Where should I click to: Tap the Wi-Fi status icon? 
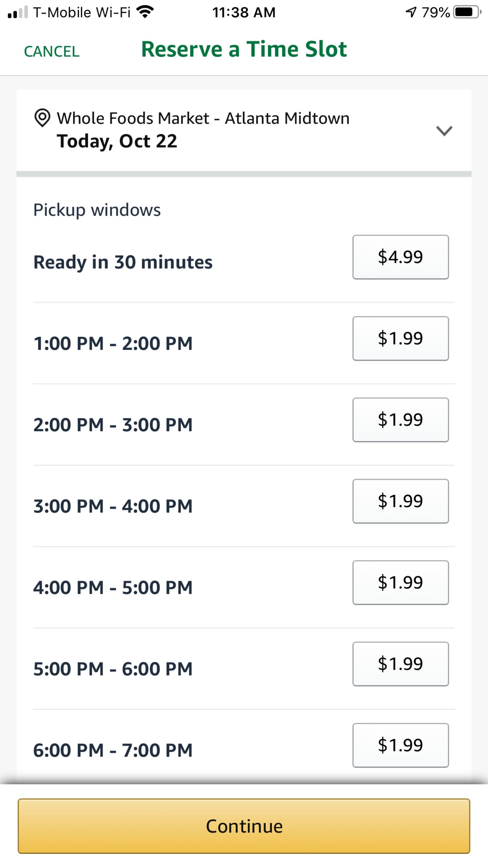click(145, 12)
